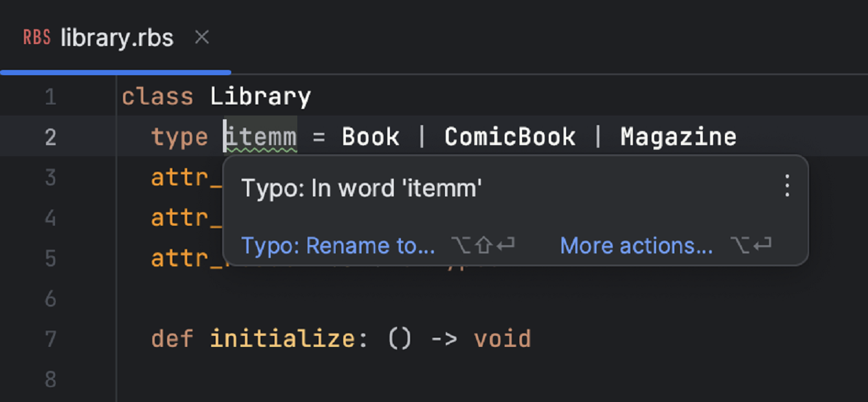Click the 'class' keyword on line 1

(x=157, y=97)
